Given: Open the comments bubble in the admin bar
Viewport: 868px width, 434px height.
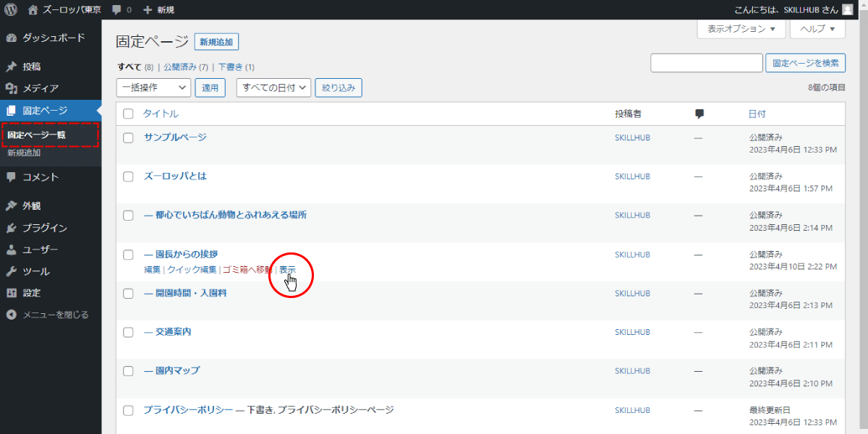Looking at the screenshot, I should 121,9.
